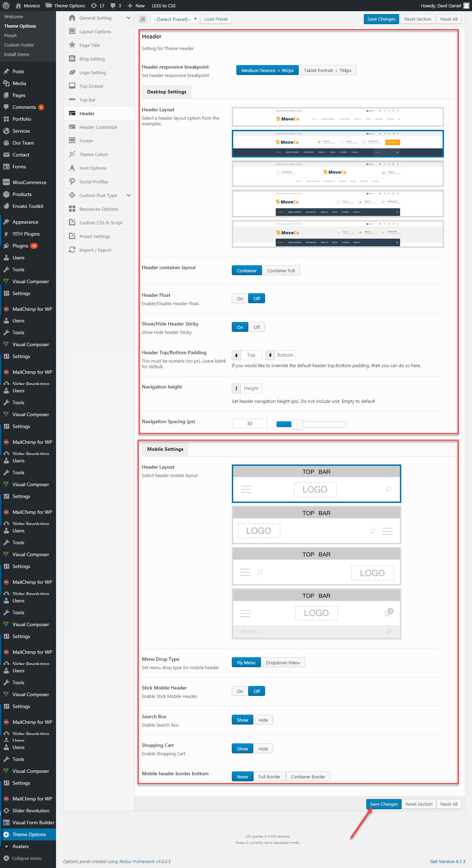The image size is (472, 868).
Task: Click the Appearance brush icon in sidebar
Action: coord(6,222)
